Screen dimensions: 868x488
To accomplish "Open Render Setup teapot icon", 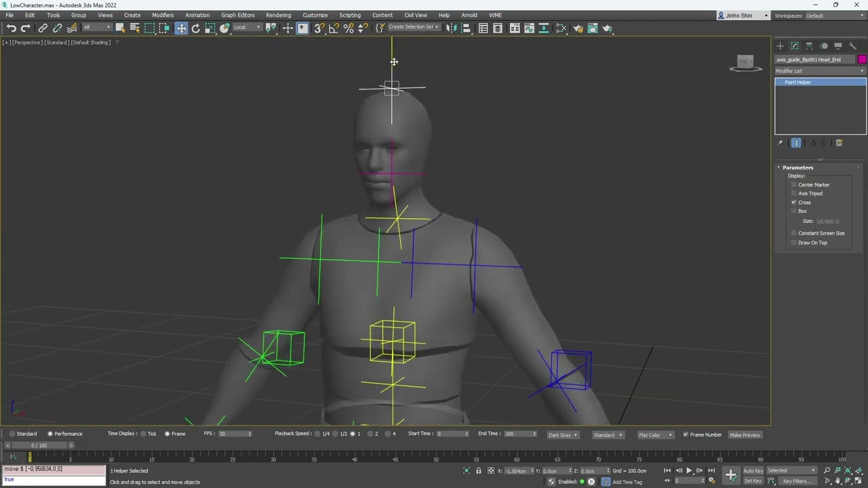I will (578, 28).
